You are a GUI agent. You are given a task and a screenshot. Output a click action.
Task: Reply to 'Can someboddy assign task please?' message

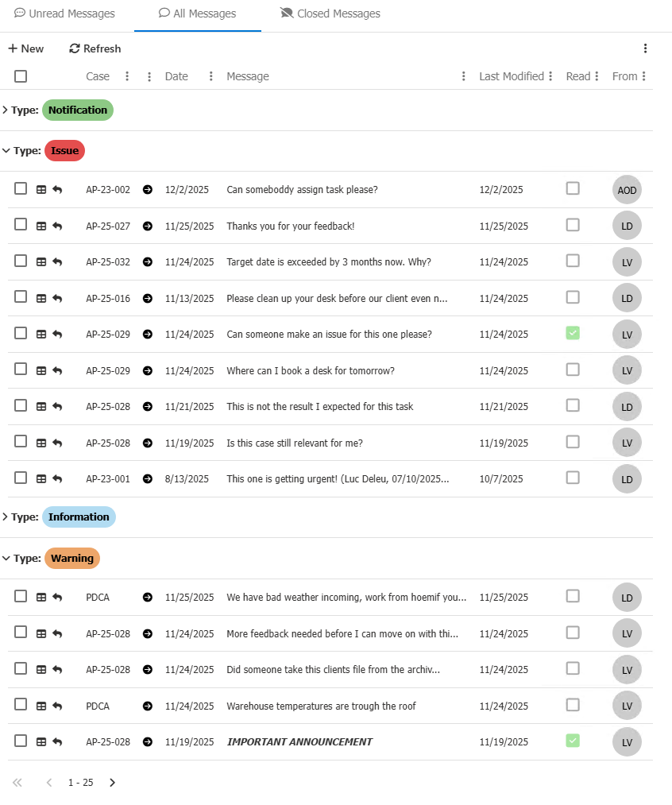pyautogui.click(x=57, y=190)
